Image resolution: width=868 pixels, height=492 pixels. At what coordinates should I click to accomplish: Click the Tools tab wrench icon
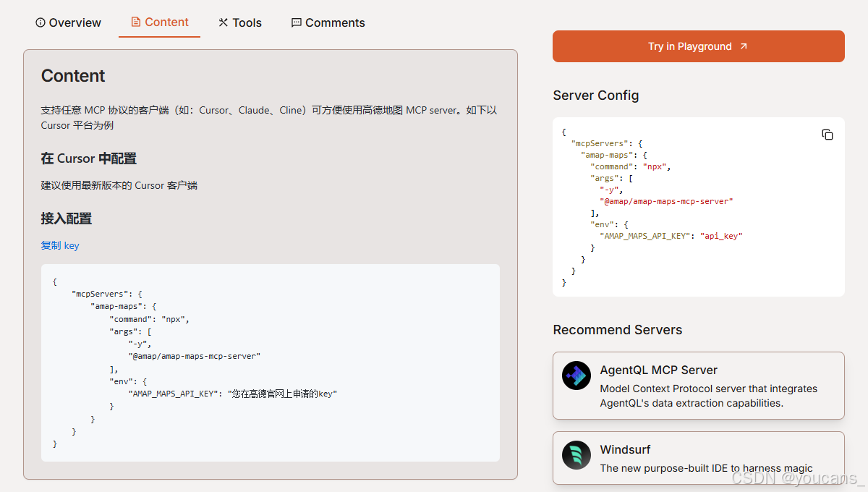tap(223, 22)
